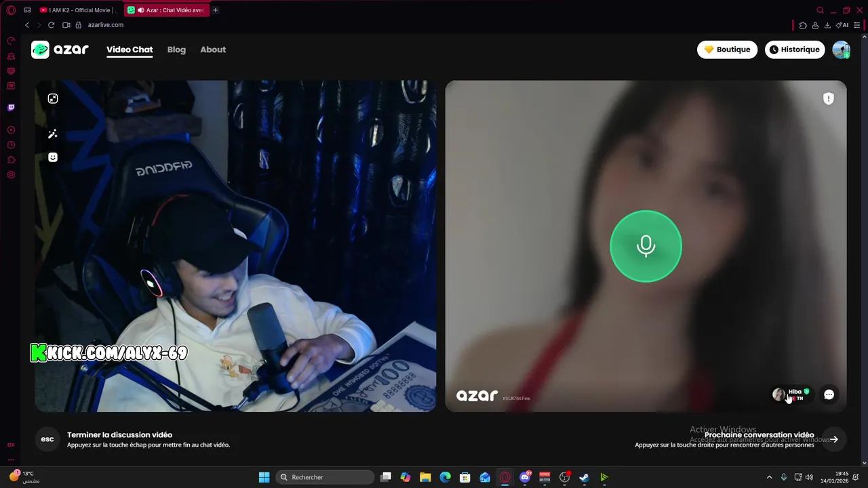
Task: Open the browser downloads icon
Action: point(827,25)
